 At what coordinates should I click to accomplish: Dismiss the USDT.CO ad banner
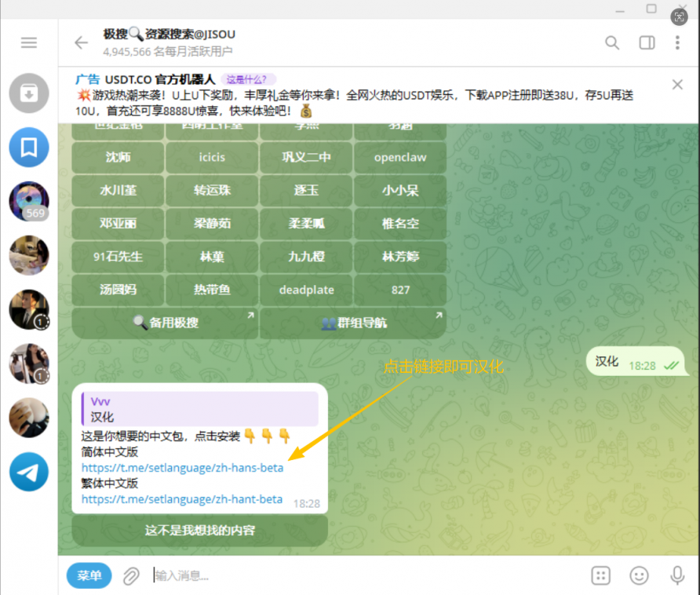[678, 85]
